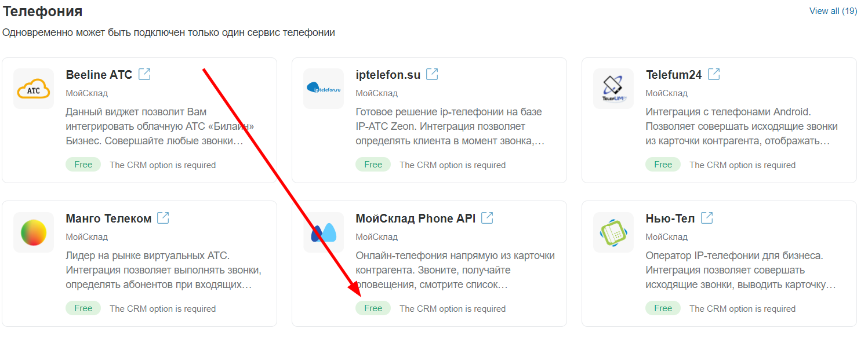Open the Telefum24 app title
Image resolution: width=868 pixels, height=339 pixels.
674,75
